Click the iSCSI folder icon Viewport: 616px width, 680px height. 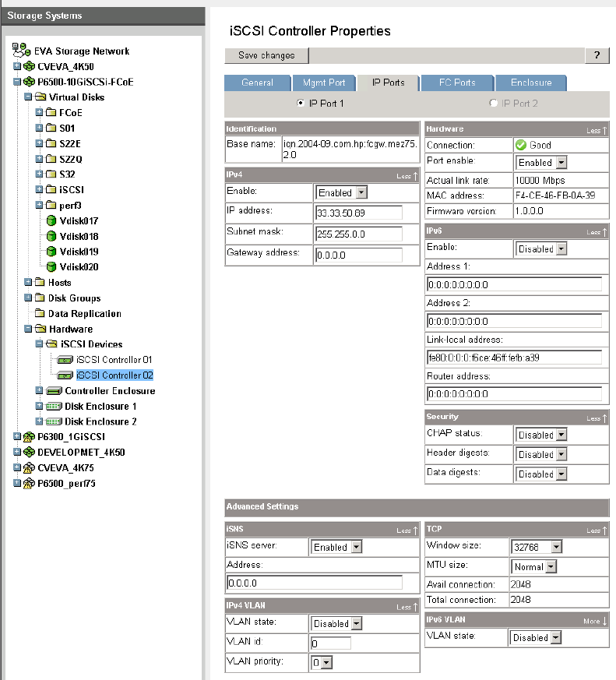click(51, 189)
